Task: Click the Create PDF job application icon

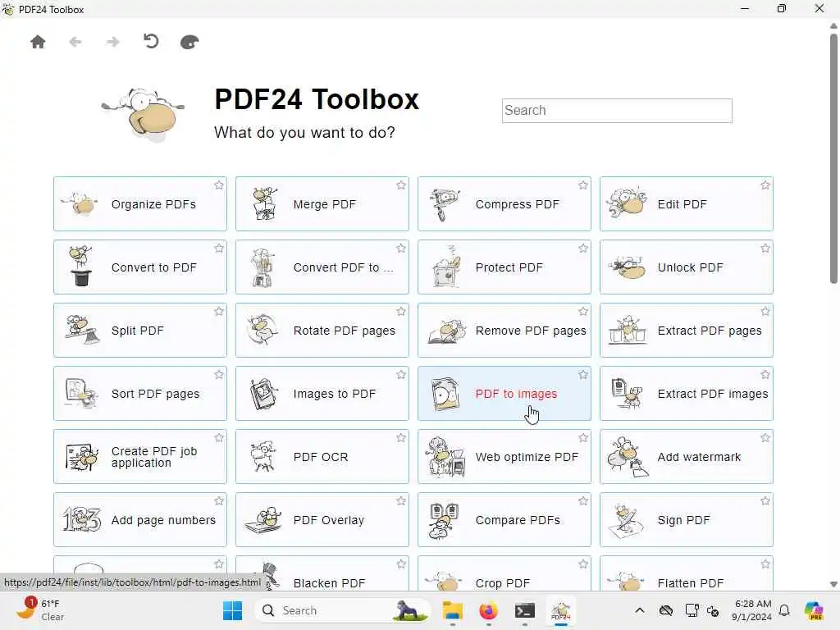Action: tap(82, 457)
